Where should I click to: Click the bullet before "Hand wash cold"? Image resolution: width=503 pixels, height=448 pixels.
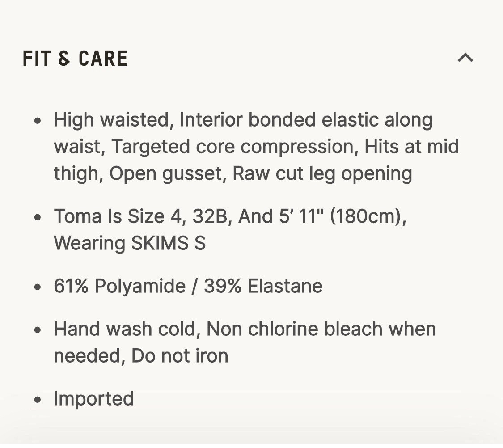(x=38, y=330)
